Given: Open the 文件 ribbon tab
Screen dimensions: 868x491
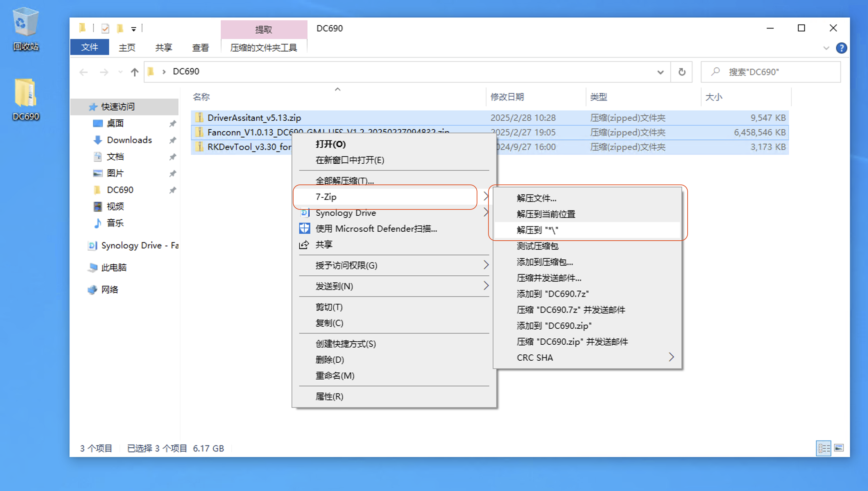Looking at the screenshot, I should (x=90, y=47).
